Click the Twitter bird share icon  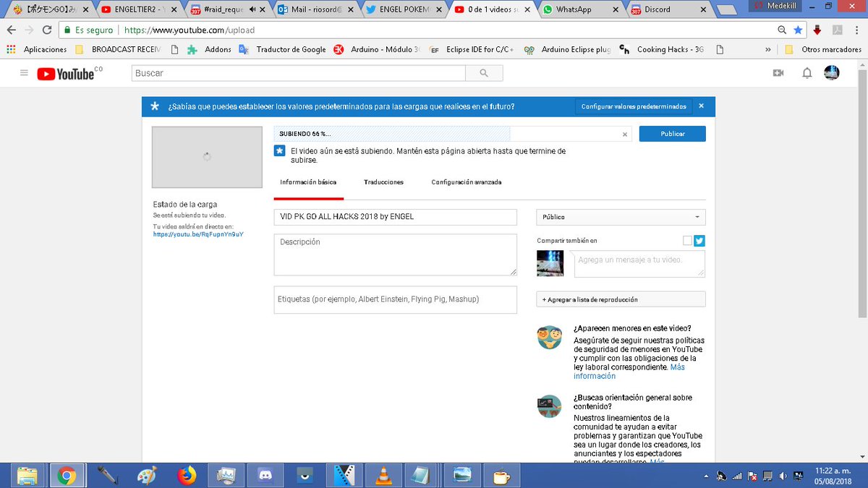pos(699,241)
